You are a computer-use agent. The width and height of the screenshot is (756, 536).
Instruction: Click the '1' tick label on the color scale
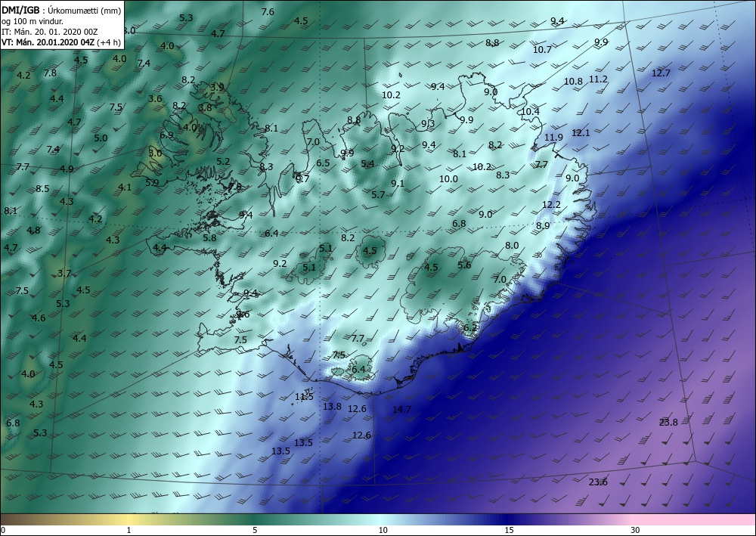tap(129, 530)
